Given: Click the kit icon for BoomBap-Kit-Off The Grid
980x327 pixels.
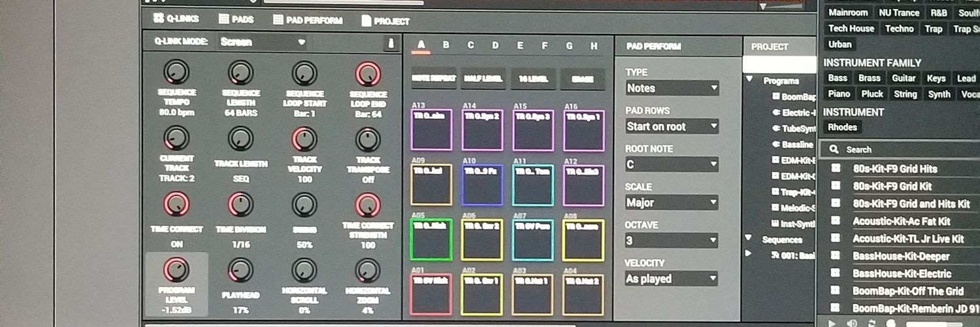Looking at the screenshot, I should (835, 290).
